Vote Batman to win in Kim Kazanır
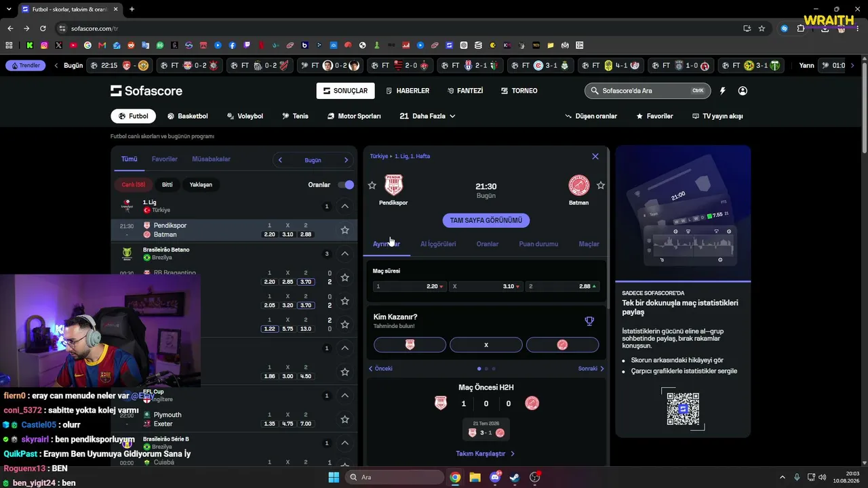 (562, 345)
